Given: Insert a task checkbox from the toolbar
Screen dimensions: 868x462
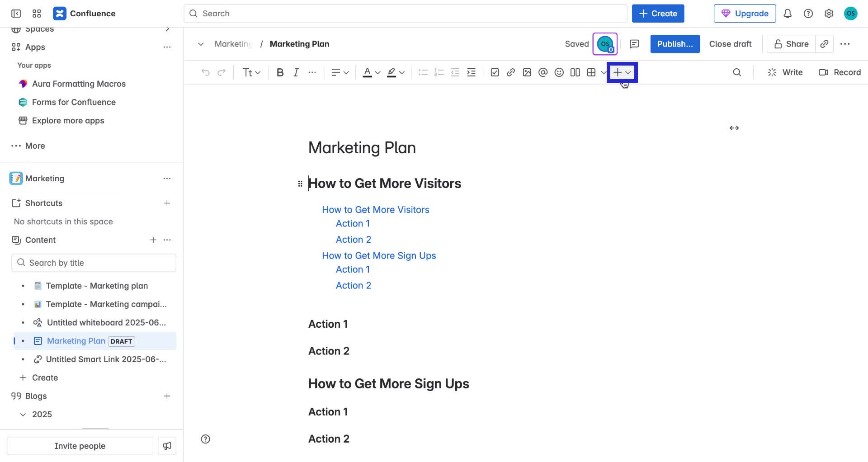Looking at the screenshot, I should click(495, 72).
